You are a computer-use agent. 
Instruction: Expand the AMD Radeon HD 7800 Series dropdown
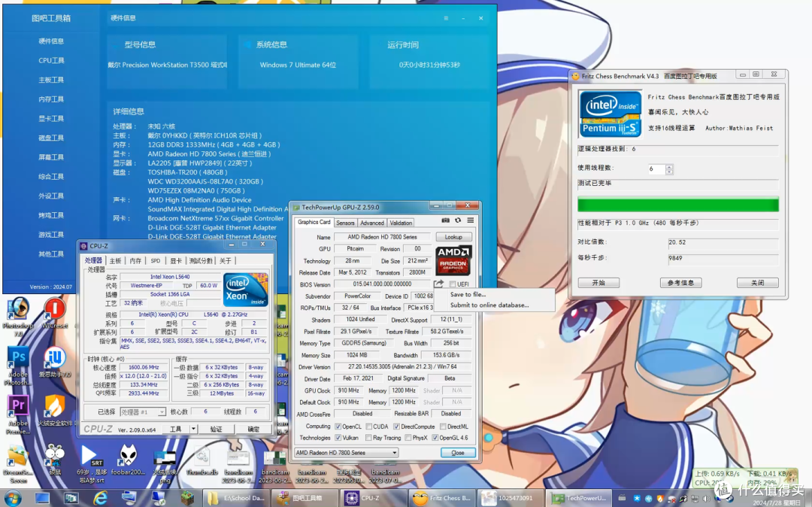point(346,453)
